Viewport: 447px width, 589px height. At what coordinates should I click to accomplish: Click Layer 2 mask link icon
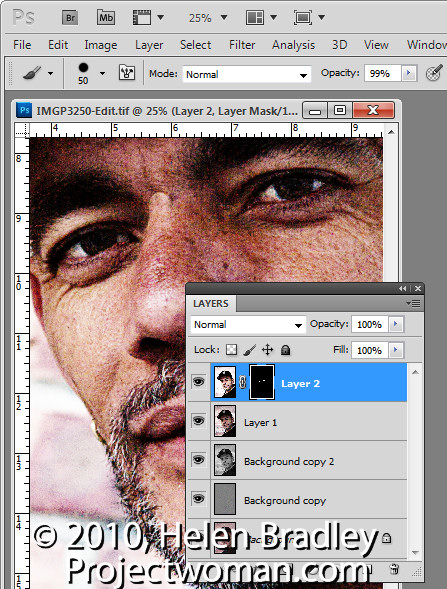[243, 382]
